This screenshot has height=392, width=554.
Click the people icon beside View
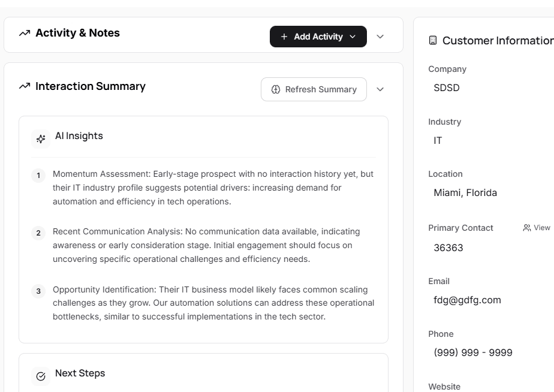pos(527,228)
